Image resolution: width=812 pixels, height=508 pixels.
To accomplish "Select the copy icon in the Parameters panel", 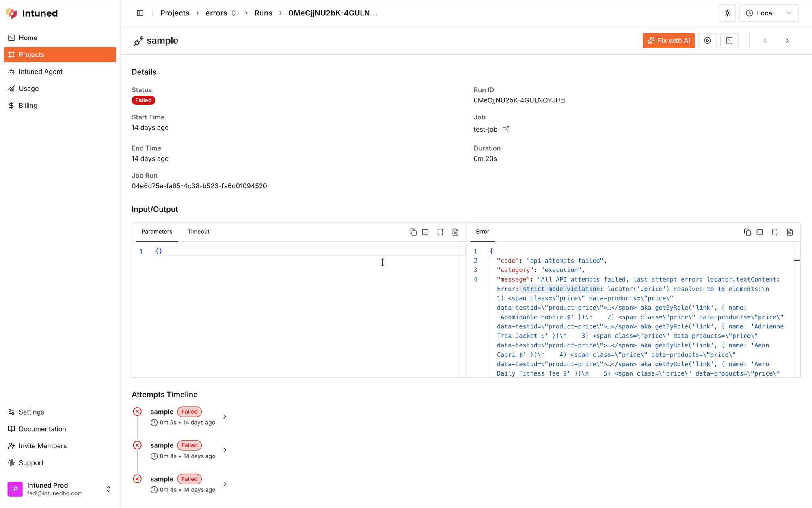I will coord(413,232).
